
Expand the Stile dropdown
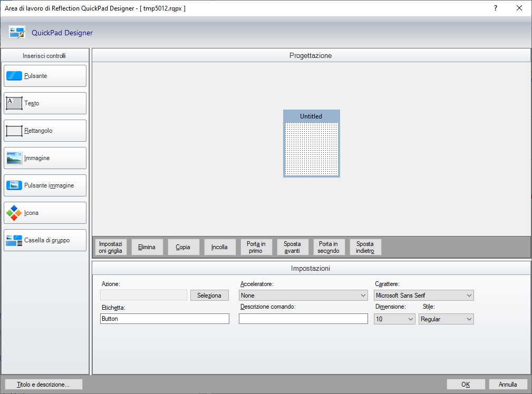point(446,319)
